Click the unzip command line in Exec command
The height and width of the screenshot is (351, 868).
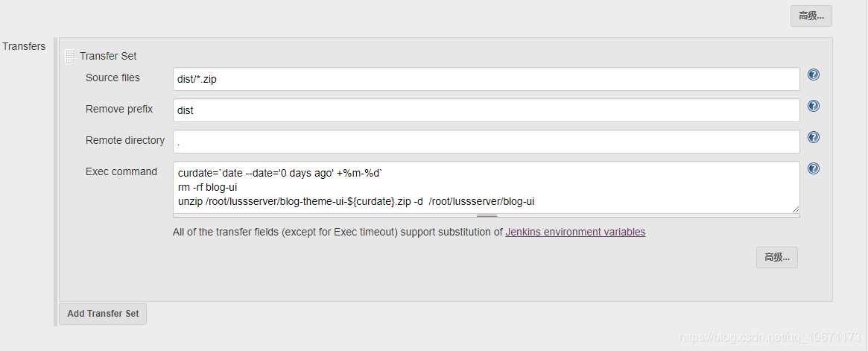coord(356,201)
